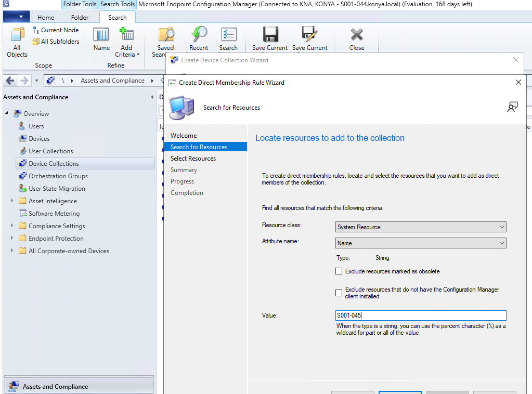Expand the breadcrumb arrow after Assets and Compliance
The height and width of the screenshot is (394, 532).
click(x=152, y=81)
